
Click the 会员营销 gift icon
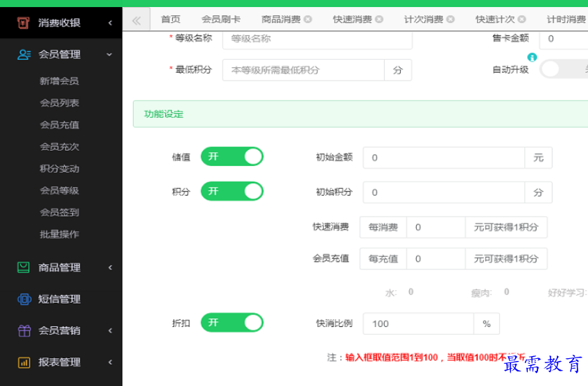[x=24, y=330]
